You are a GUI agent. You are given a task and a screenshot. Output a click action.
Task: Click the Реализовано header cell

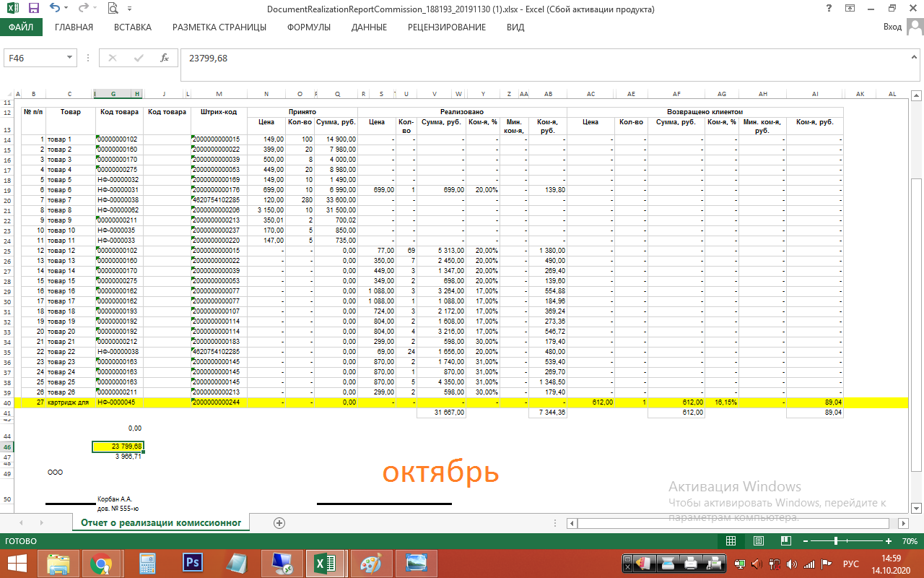[x=462, y=112]
